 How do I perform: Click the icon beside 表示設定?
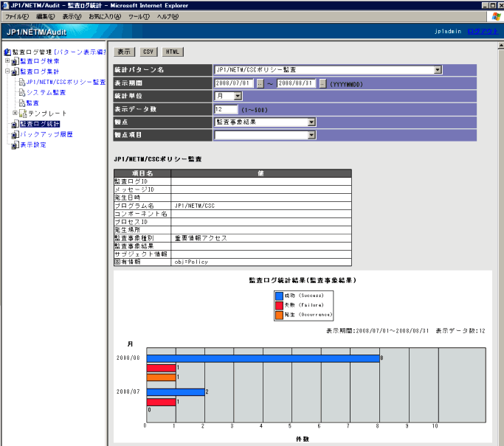click(x=15, y=145)
